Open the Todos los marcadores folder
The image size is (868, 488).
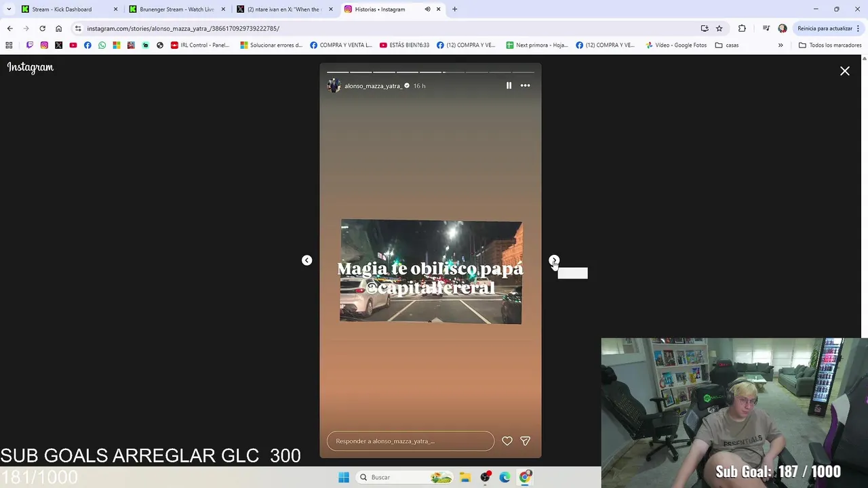tap(830, 45)
